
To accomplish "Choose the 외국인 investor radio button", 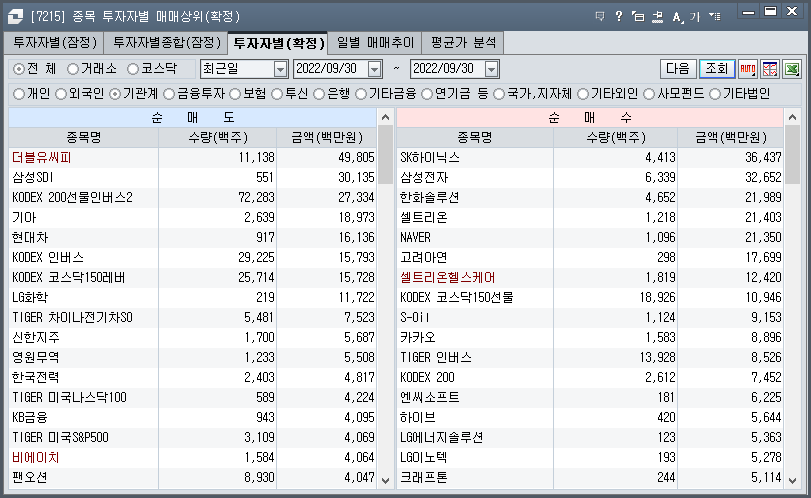I will tap(61, 94).
